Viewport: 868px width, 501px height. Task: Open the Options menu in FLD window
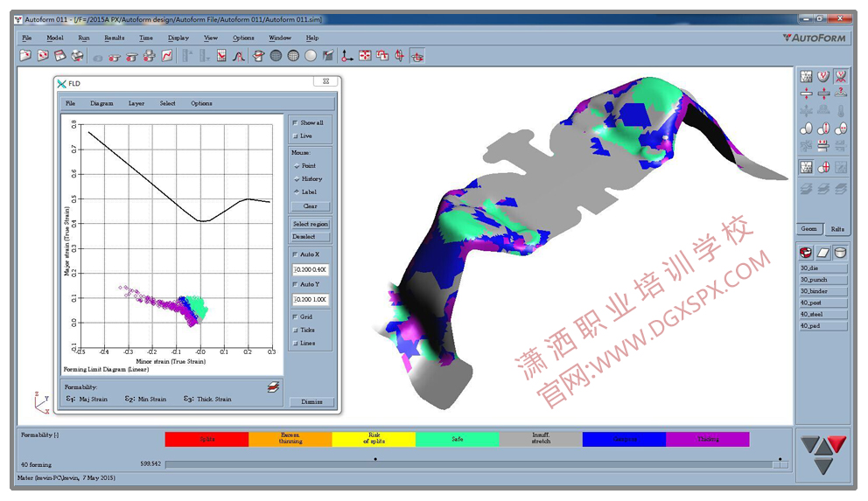point(201,103)
